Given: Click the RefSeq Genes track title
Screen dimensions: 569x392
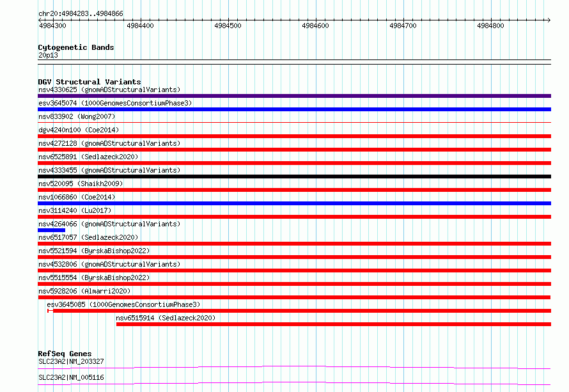Looking at the screenshot, I should click(65, 354).
